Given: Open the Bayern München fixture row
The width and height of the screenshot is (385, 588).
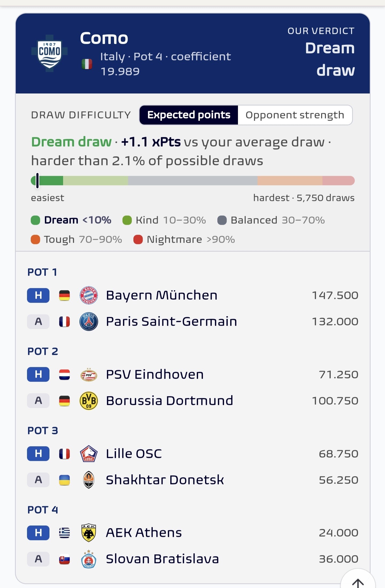Looking at the screenshot, I should pos(192,295).
